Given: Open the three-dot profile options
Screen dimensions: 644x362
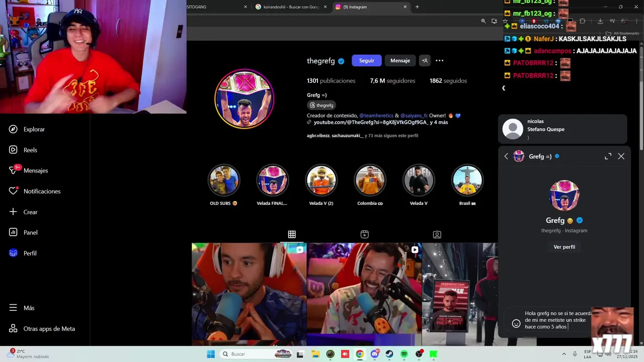Looking at the screenshot, I should (x=439, y=60).
